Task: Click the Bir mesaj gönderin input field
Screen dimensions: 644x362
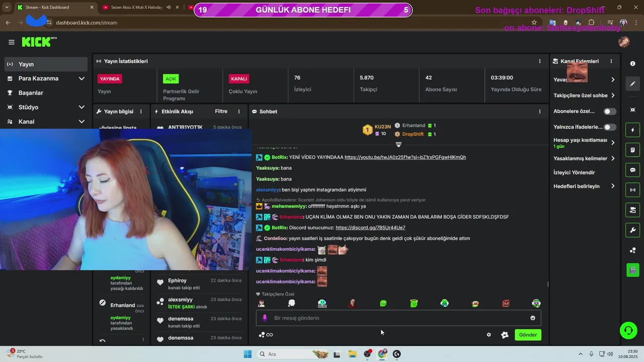Action: point(398,318)
